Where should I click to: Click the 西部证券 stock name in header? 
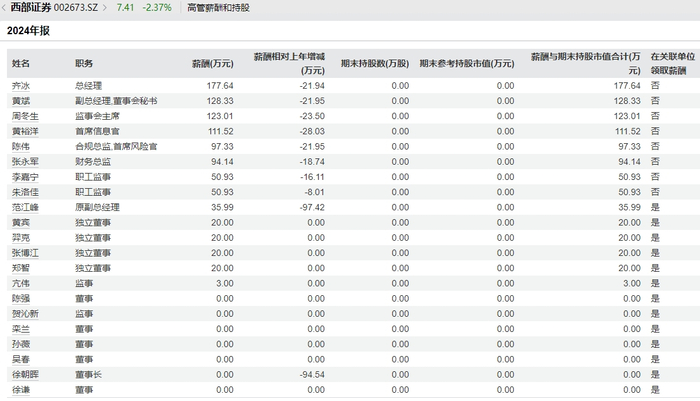click(x=31, y=8)
